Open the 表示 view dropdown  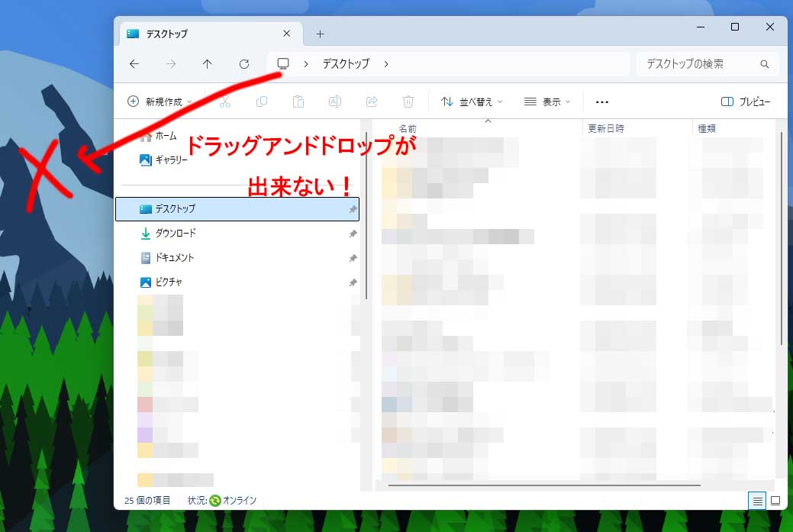[x=547, y=102]
